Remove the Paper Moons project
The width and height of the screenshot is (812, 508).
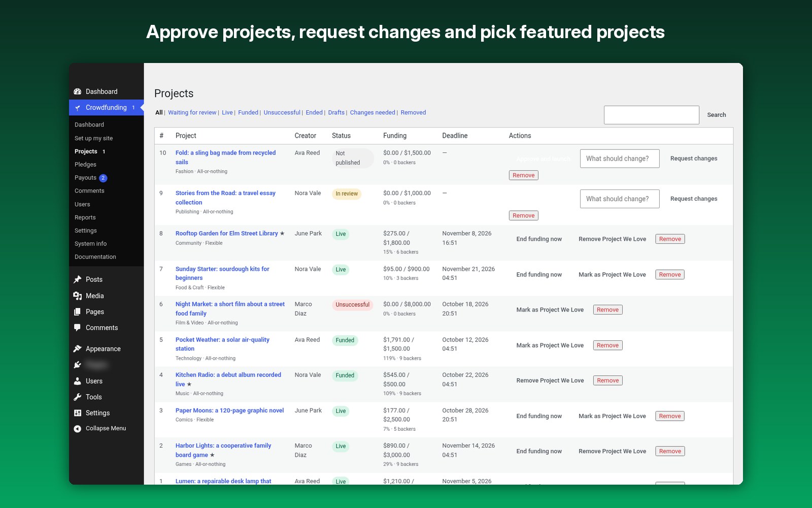pyautogui.click(x=670, y=416)
